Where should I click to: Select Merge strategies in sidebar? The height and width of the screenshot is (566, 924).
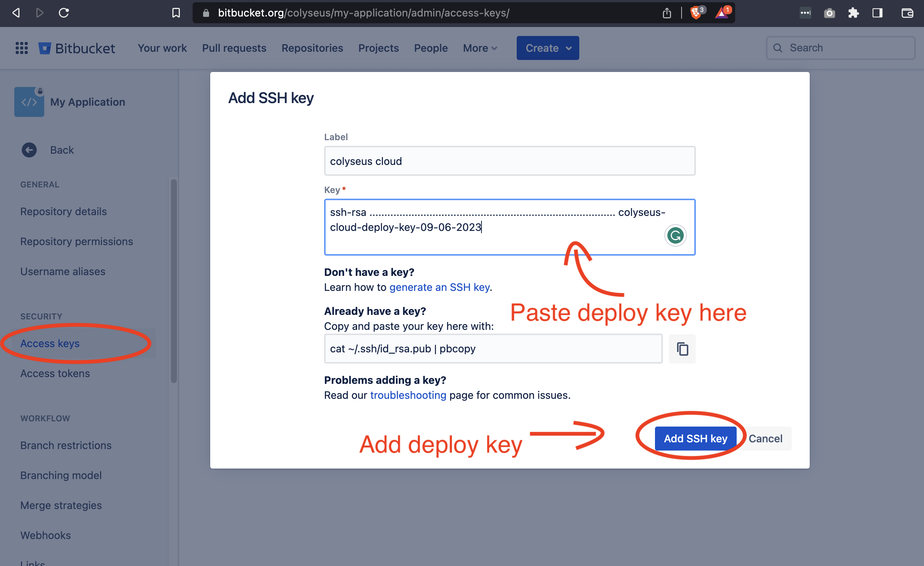point(61,505)
